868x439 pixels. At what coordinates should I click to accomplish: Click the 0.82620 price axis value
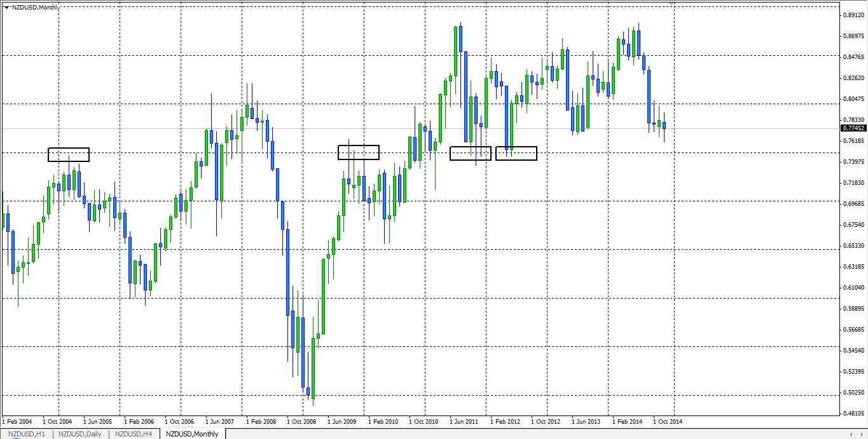click(x=855, y=78)
